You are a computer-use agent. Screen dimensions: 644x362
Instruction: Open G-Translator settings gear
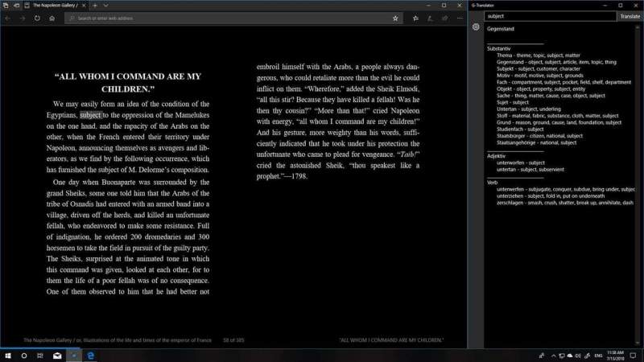tap(476, 27)
